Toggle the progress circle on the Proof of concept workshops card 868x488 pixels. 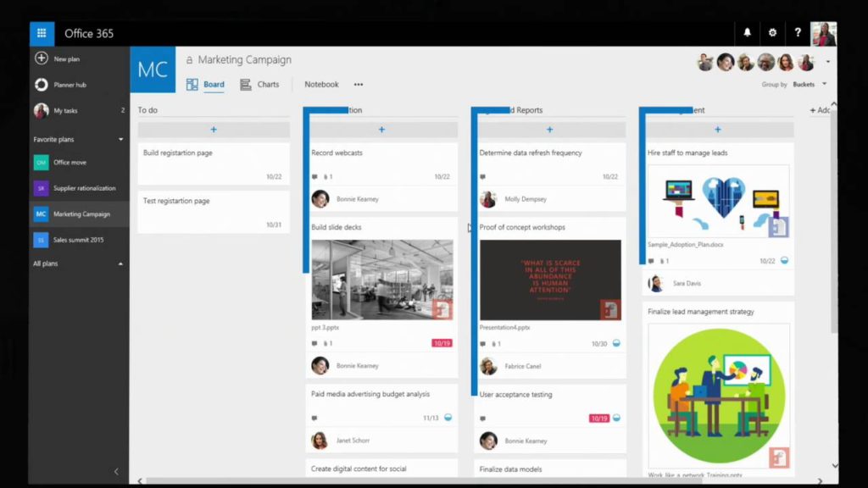(616, 343)
